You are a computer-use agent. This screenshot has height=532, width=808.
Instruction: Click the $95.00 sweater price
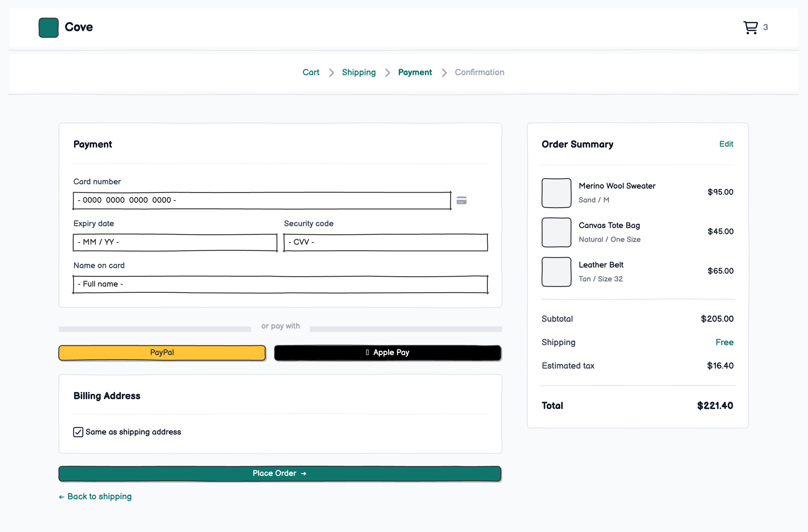(x=720, y=192)
